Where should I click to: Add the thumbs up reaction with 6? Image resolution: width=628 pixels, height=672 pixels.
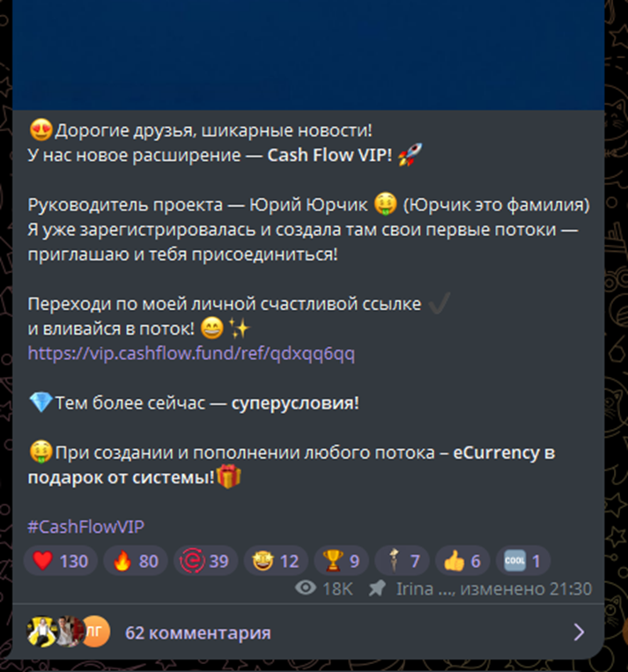click(x=462, y=560)
